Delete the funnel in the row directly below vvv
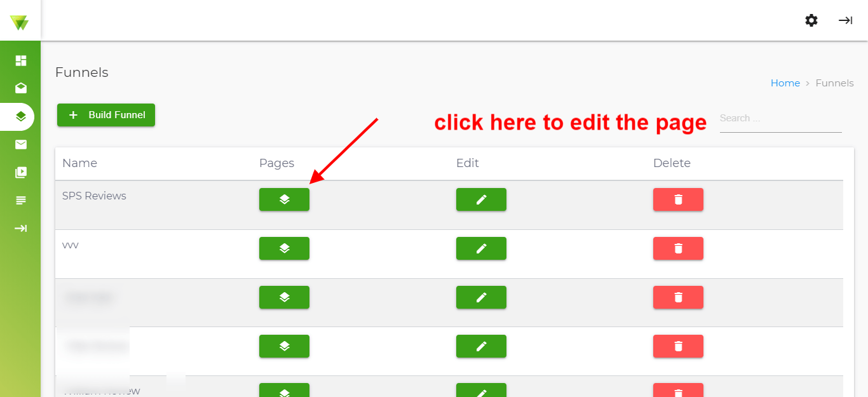The height and width of the screenshot is (397, 868). [678, 297]
